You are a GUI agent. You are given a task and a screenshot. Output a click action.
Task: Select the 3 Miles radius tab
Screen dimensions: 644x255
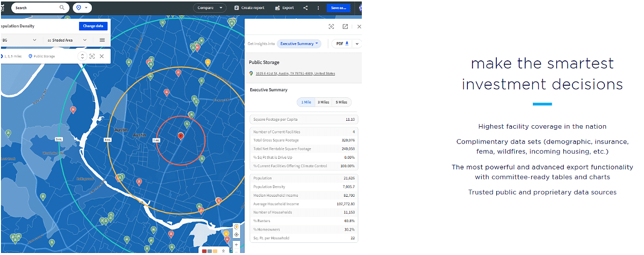(323, 102)
